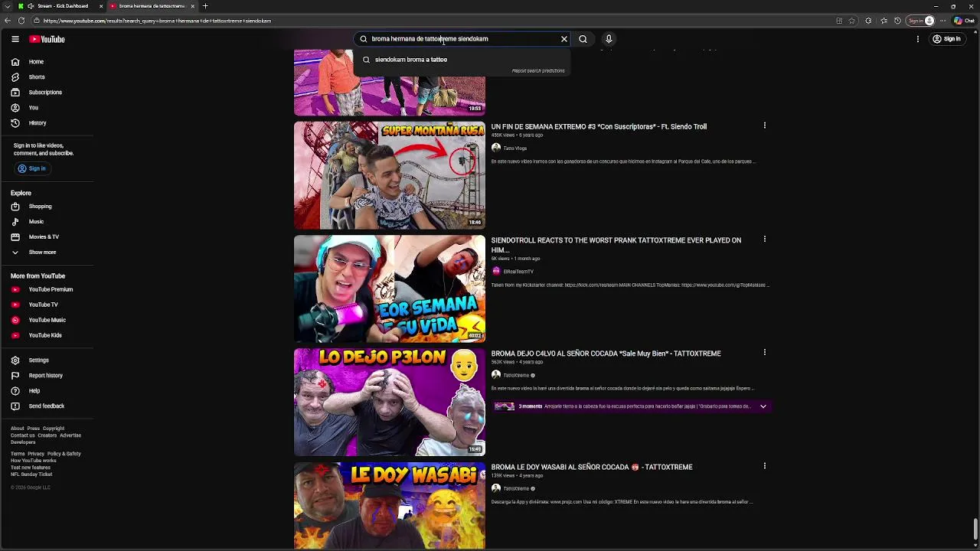980x551 pixels.
Task: Click Report search predictions link
Action: click(x=538, y=70)
